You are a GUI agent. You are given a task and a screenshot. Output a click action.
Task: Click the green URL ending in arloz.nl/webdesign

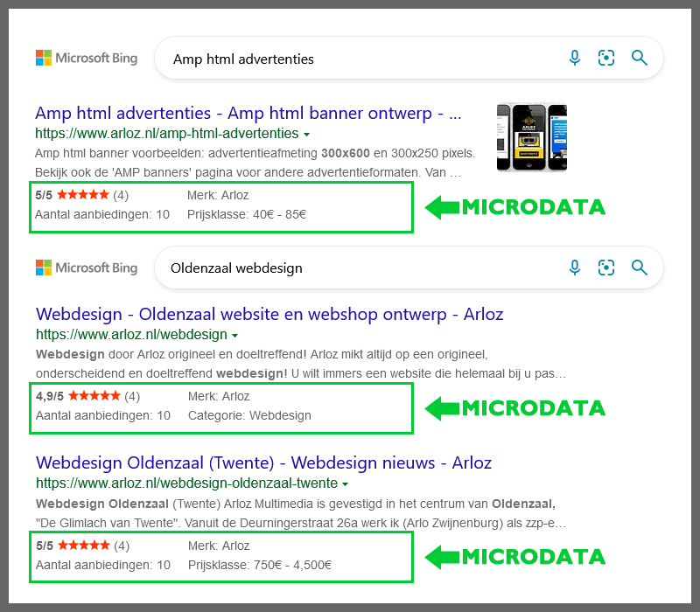coord(132,335)
